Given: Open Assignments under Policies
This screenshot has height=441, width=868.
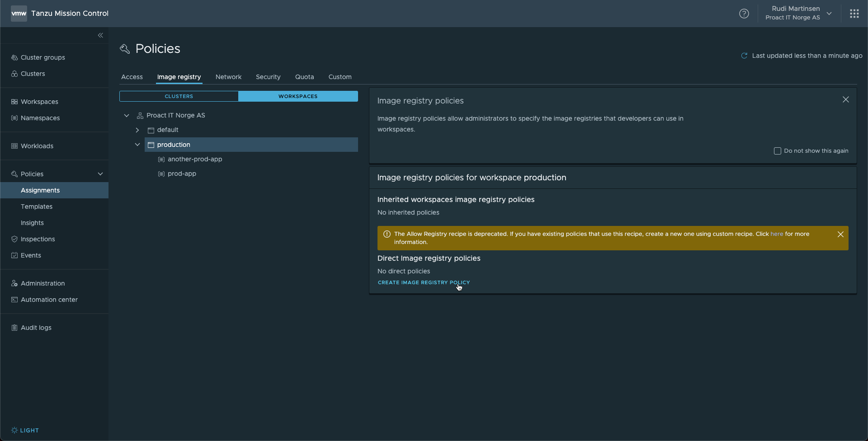Looking at the screenshot, I should 54,190.
